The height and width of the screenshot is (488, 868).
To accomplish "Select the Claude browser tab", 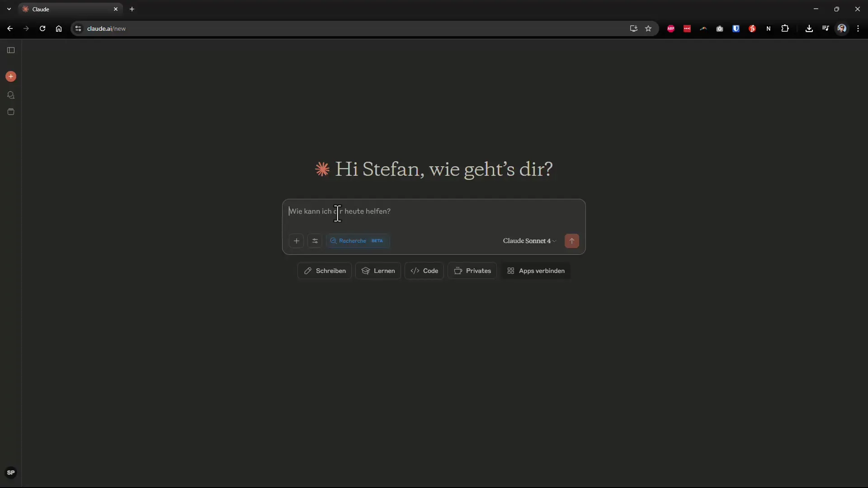I will [x=70, y=9].
